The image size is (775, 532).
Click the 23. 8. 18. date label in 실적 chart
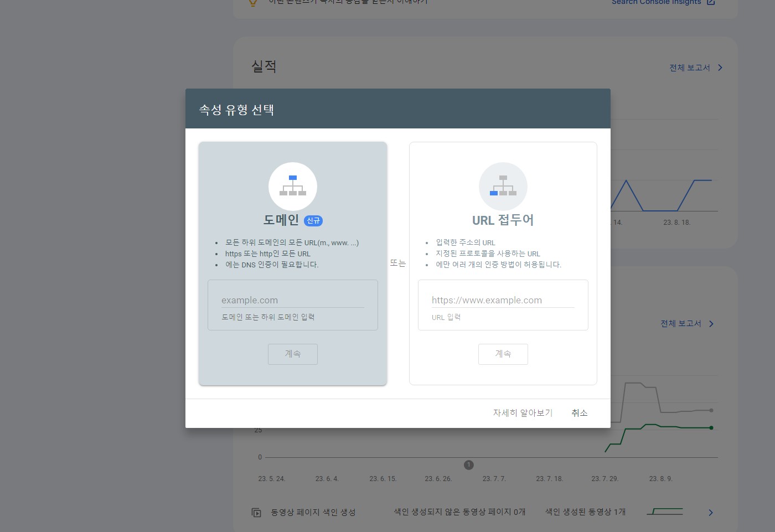(x=677, y=223)
